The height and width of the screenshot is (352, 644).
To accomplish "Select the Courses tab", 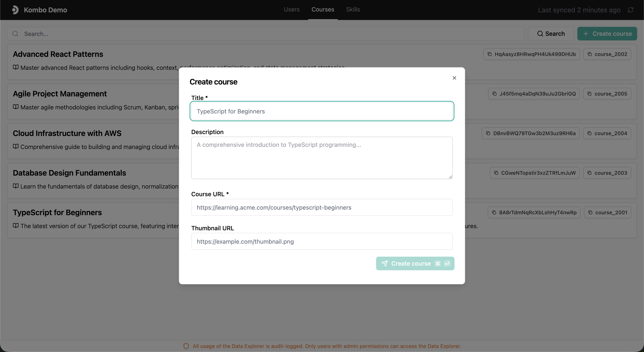I will (x=322, y=10).
